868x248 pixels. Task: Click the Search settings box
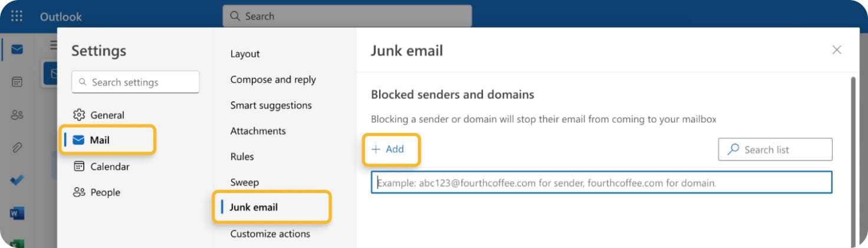(x=135, y=82)
